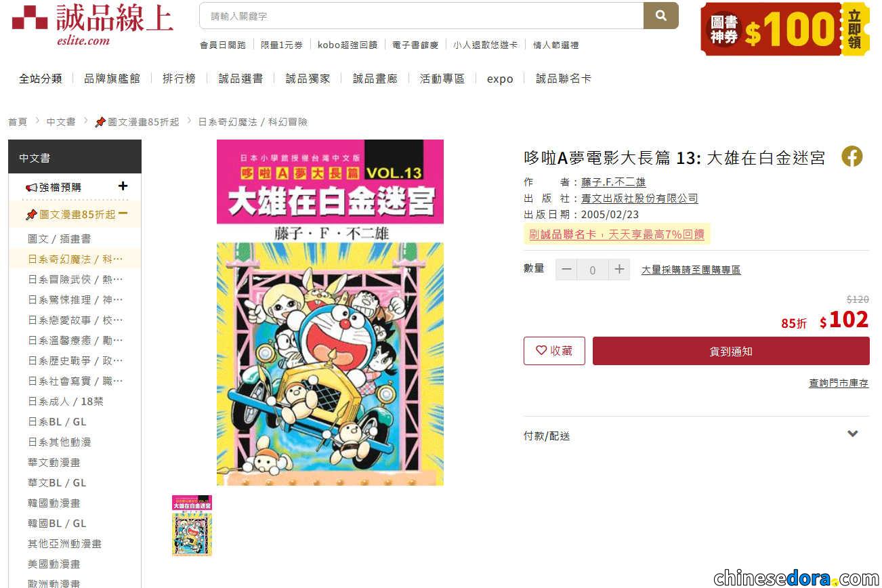Select the book cover thumbnail image
The height and width of the screenshot is (588, 882).
tap(192, 526)
